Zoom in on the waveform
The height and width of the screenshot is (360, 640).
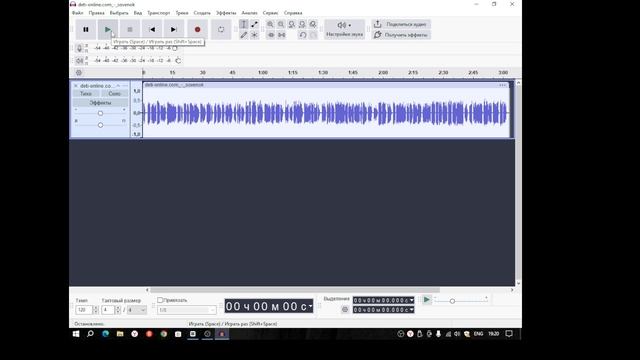click(x=270, y=24)
